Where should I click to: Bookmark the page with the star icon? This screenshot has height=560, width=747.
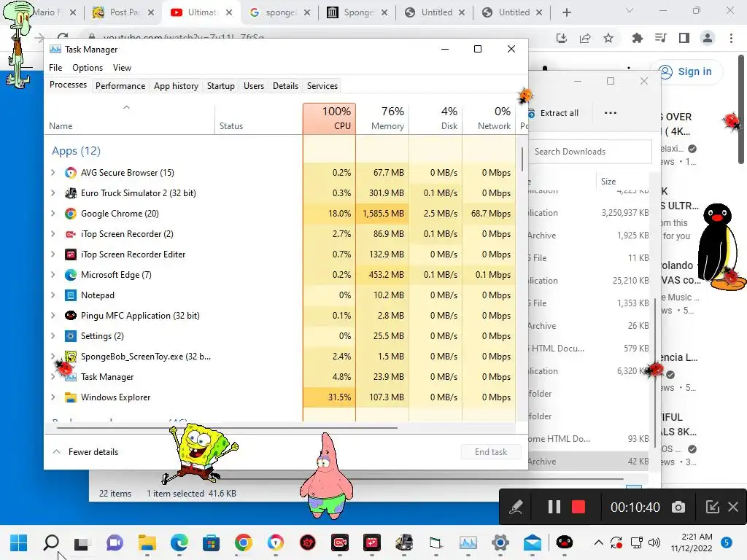[x=608, y=38]
